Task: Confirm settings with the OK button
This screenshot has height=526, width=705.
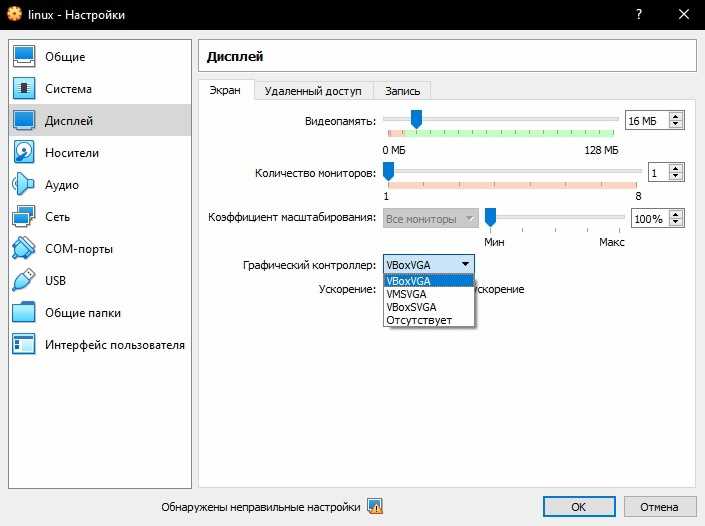Action: pos(579,507)
